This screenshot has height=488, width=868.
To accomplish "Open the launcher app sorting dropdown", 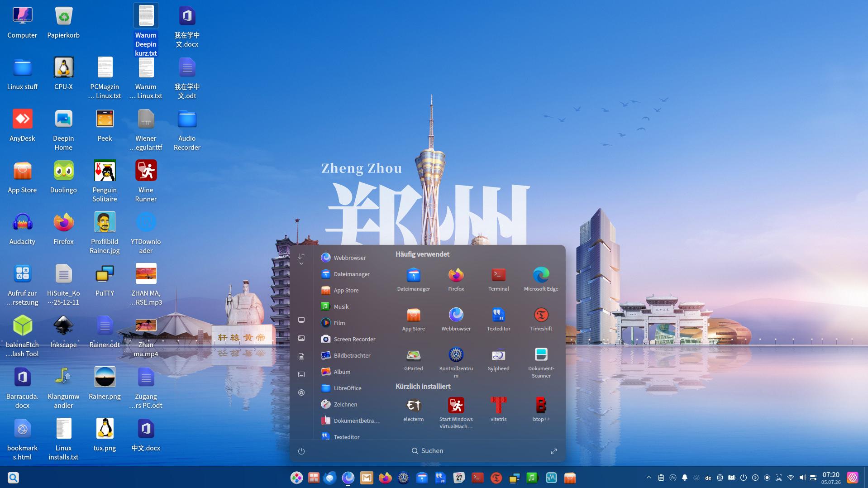I will tap(301, 259).
